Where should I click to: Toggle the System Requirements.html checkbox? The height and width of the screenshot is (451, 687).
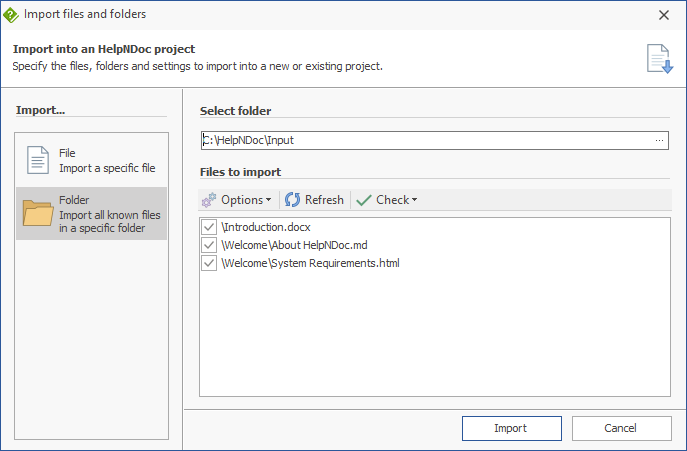[x=209, y=263]
